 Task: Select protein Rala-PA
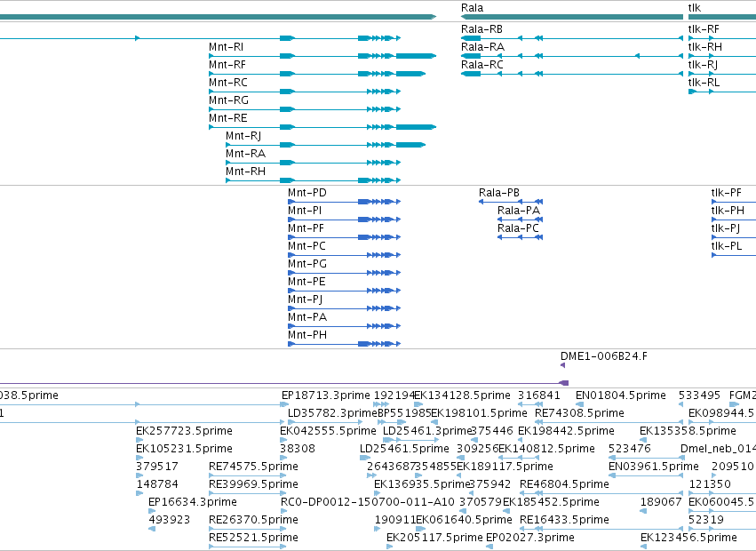point(519,211)
